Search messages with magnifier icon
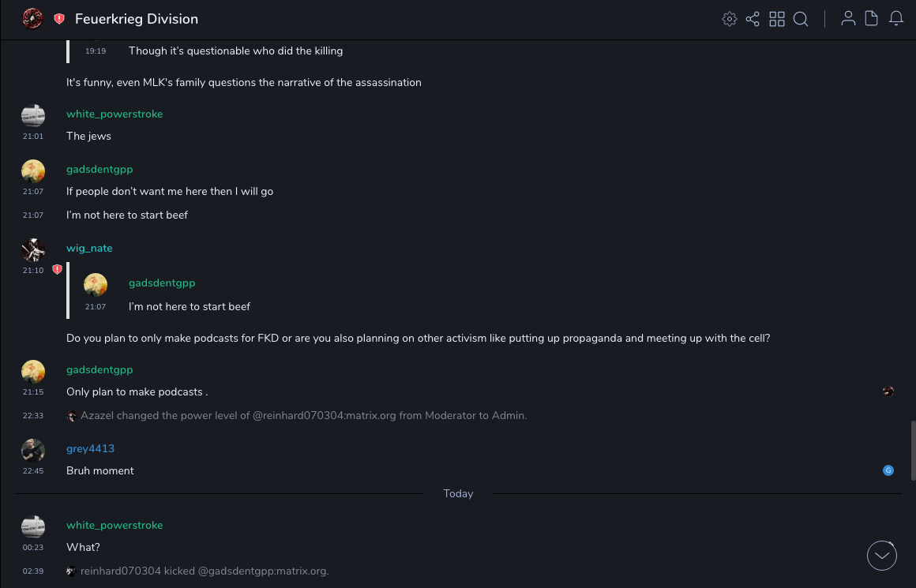Viewport: 916px width, 588px height. [801, 19]
